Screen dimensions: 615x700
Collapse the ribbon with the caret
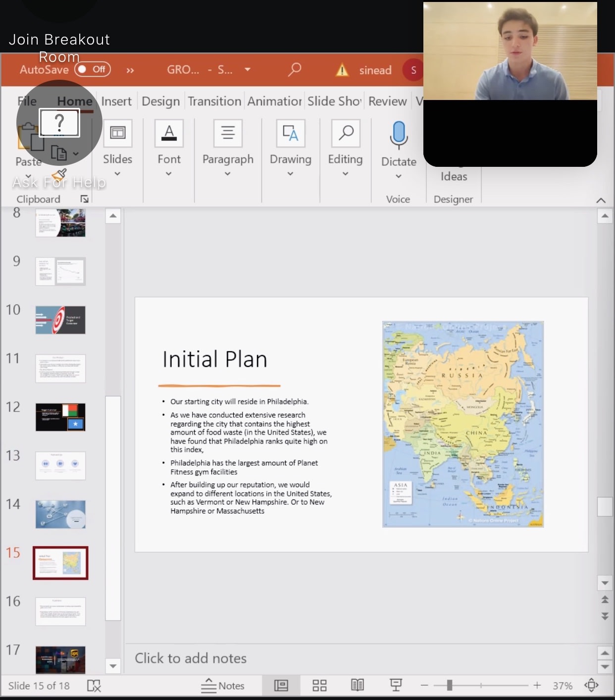click(601, 200)
